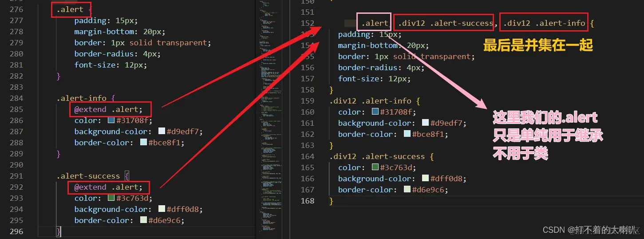The image size is (644, 239).
Task: Click line number 284 in the gutter
Action: point(16,98)
